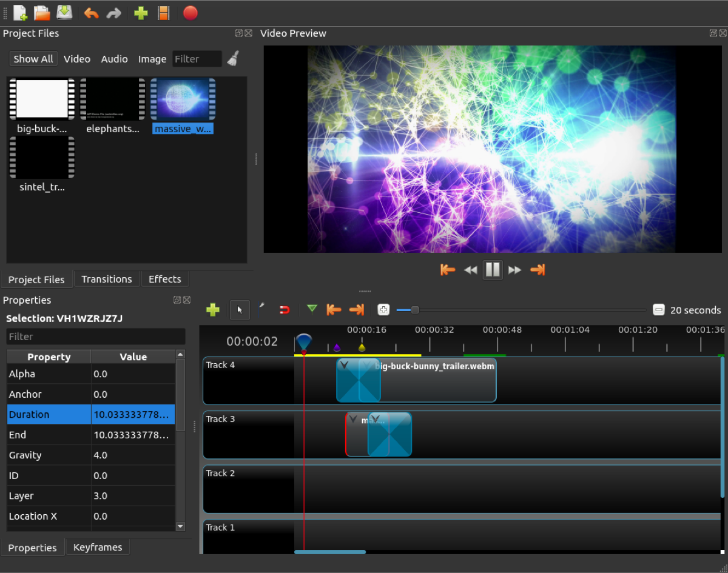Screen dimensions: 728x573
Task: Import files with the green plus icon
Action: pos(141,13)
